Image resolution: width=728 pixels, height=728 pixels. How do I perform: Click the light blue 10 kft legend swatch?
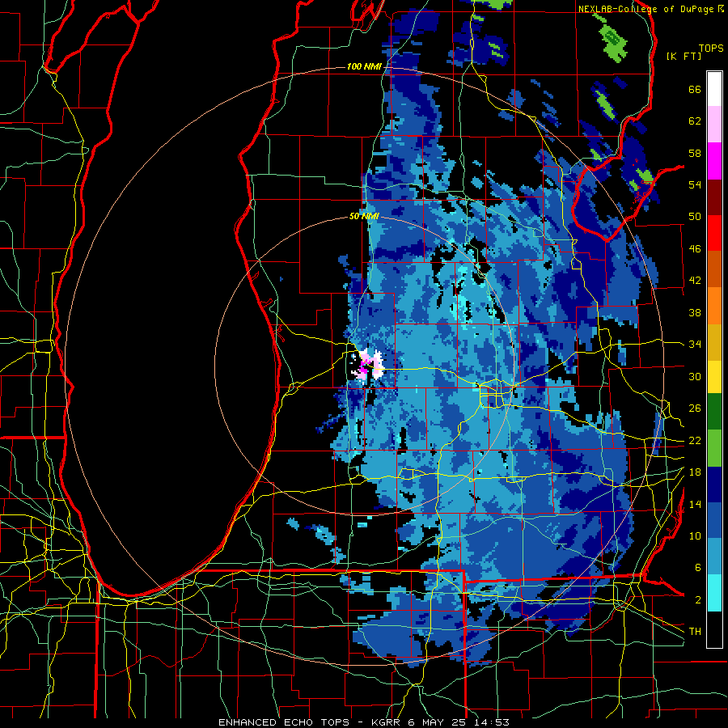(714, 557)
